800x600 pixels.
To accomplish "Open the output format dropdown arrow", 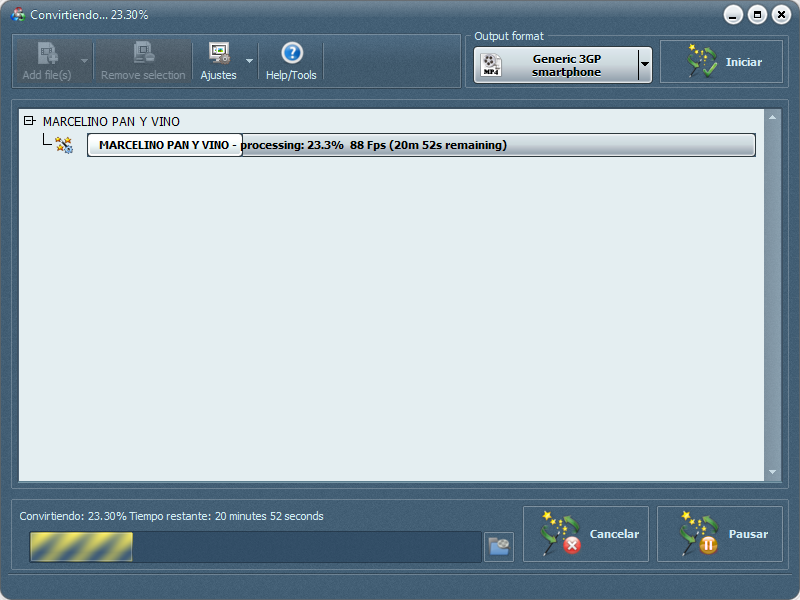I will click(645, 65).
